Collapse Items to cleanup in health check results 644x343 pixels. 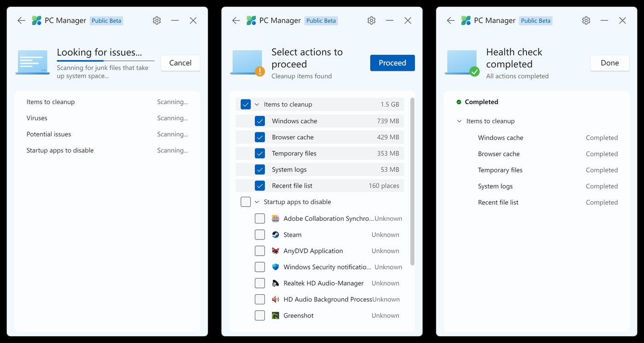[459, 121]
